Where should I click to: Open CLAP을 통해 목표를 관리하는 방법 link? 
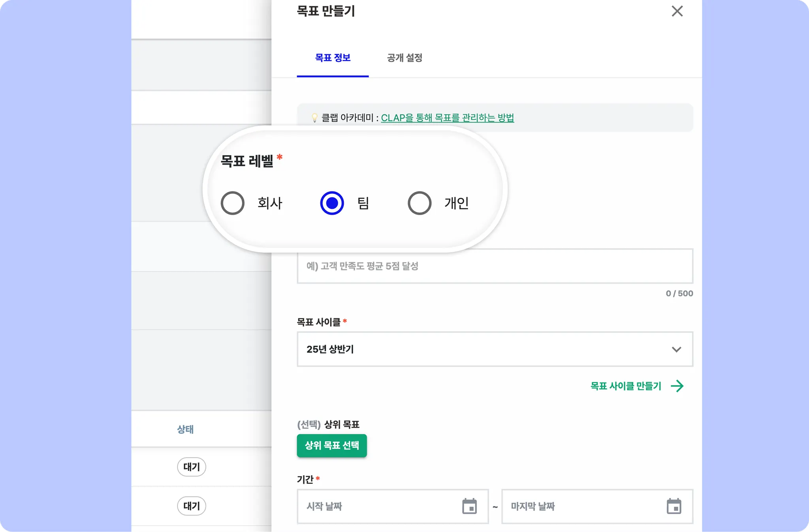coord(447,118)
